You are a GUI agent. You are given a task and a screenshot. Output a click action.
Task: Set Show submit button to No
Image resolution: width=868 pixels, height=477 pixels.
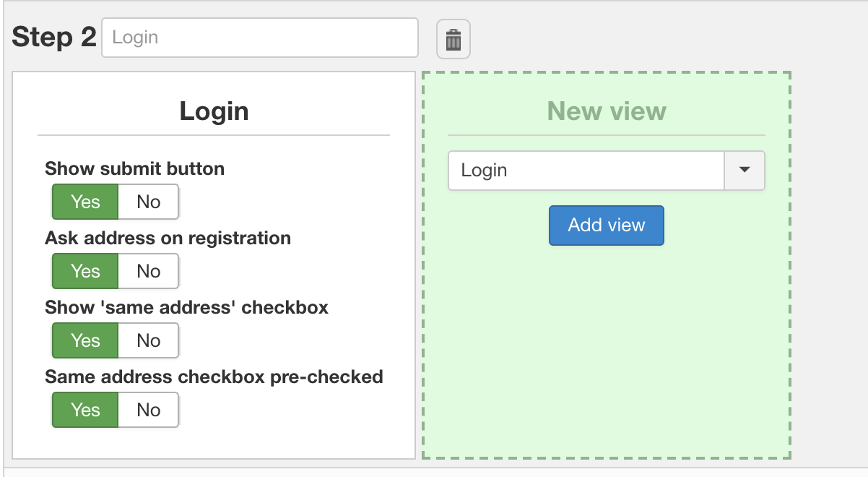point(148,202)
